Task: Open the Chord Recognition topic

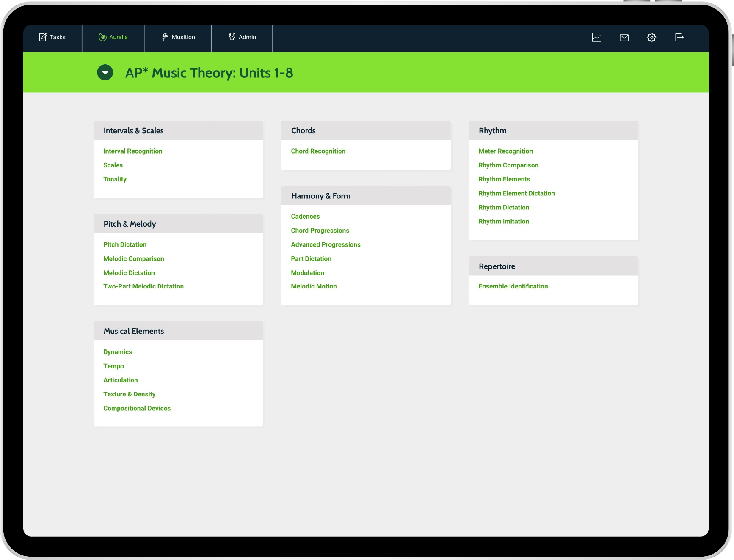Action: pos(318,151)
